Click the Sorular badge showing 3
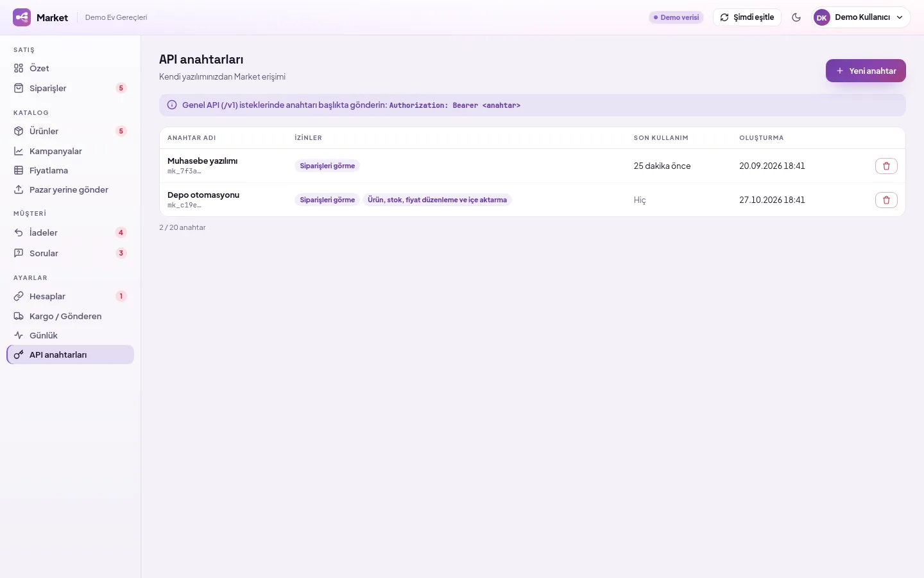Screen dimensions: 924x578 [x=121, y=253]
